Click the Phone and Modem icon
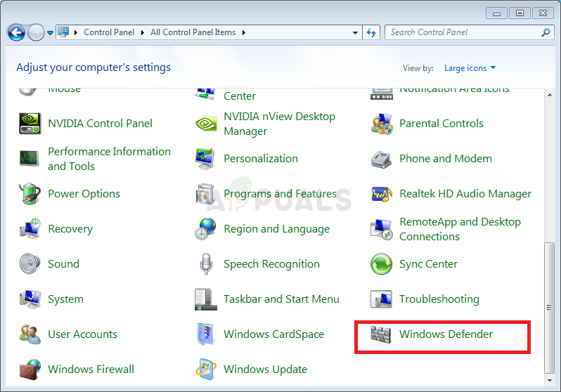Viewport: 561px width, 392px height. click(x=382, y=159)
